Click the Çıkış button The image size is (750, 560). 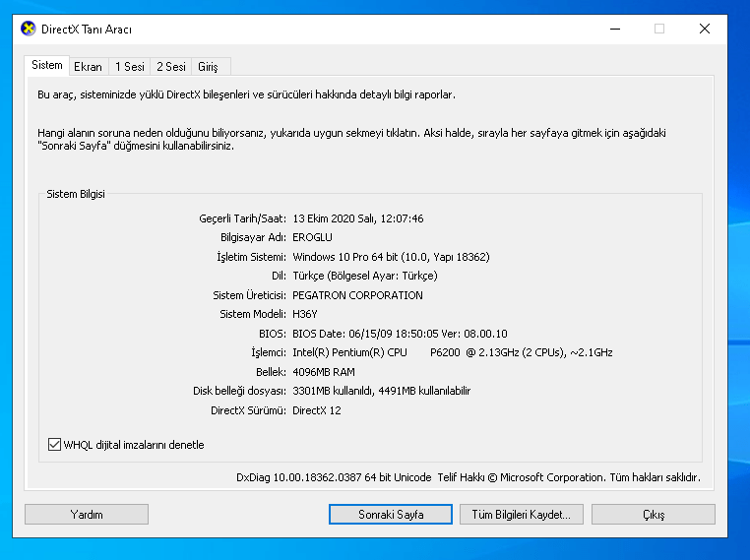(654, 515)
